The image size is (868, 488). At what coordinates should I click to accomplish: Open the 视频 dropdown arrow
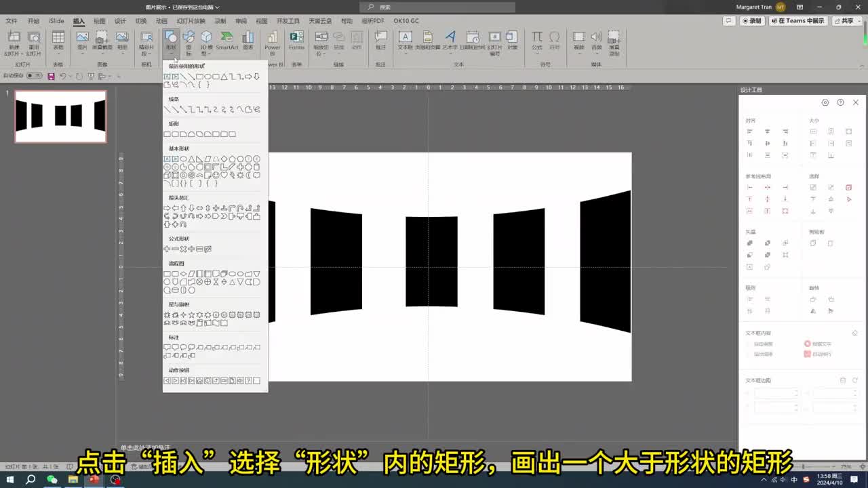(x=578, y=52)
